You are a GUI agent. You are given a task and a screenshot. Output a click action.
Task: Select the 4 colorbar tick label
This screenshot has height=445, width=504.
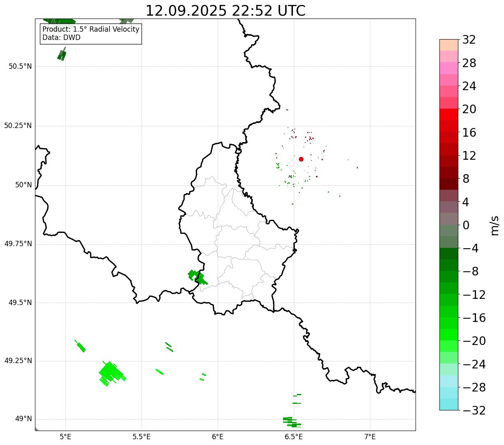coord(466,202)
